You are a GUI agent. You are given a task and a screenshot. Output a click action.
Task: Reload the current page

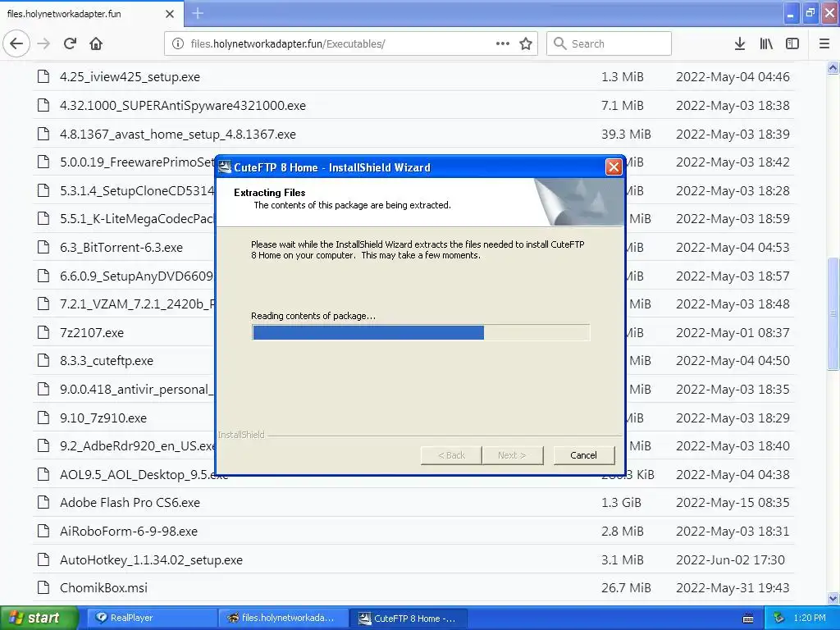click(x=70, y=44)
